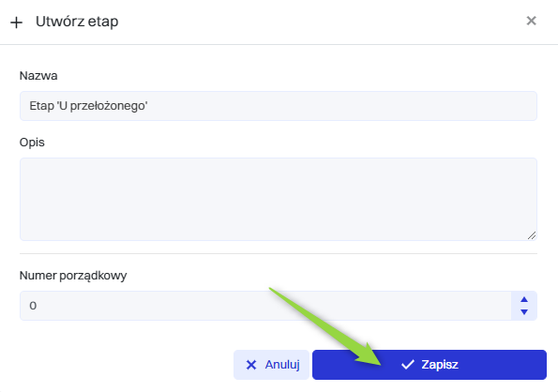Cancel with the Anuluj button
The image size is (558, 392).
click(271, 365)
